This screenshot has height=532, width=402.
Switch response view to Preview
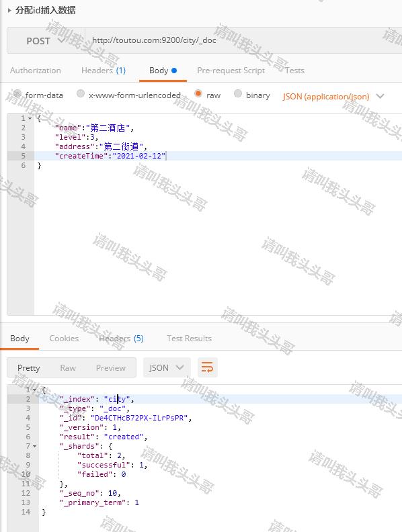111,368
